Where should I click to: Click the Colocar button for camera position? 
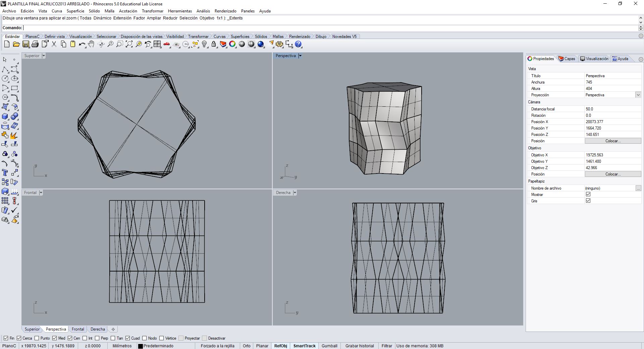613,141
